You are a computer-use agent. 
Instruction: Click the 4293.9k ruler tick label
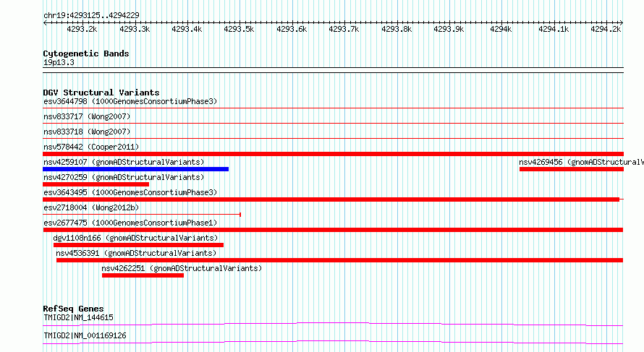click(x=449, y=29)
